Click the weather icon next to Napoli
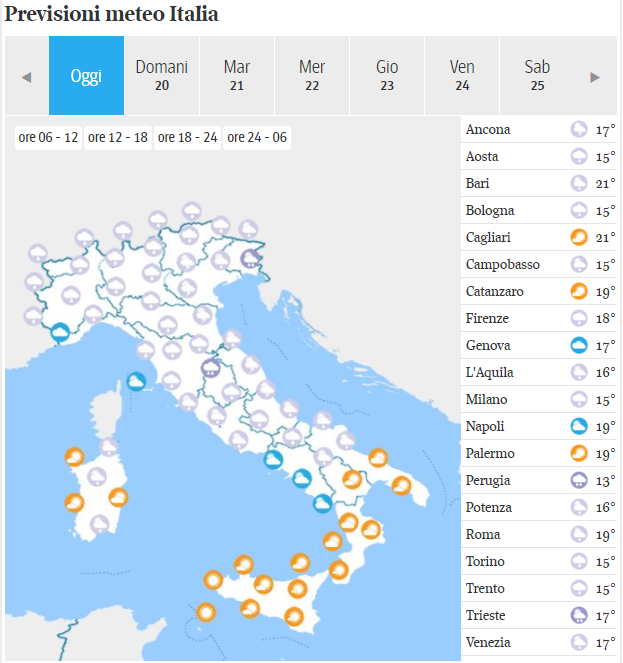Viewport: 623px width, 663px height. pos(578,427)
